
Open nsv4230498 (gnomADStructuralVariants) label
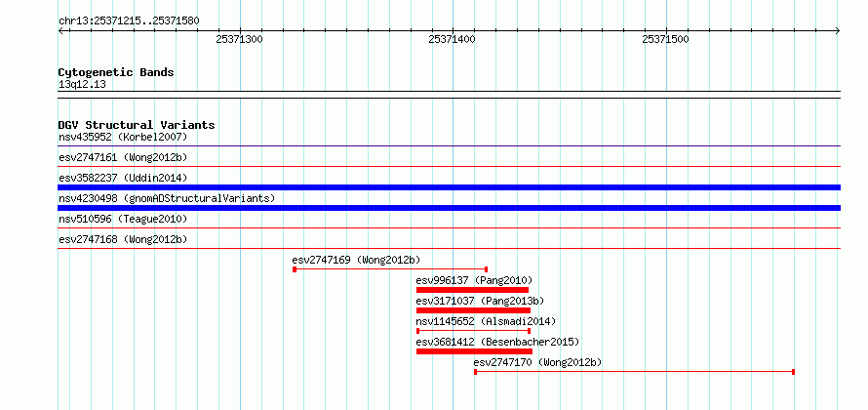point(167,198)
